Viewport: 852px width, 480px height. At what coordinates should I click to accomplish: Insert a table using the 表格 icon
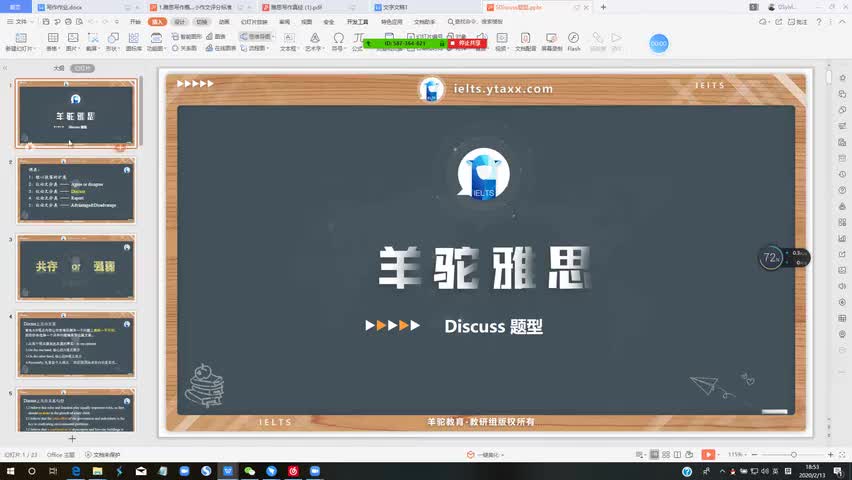point(53,38)
